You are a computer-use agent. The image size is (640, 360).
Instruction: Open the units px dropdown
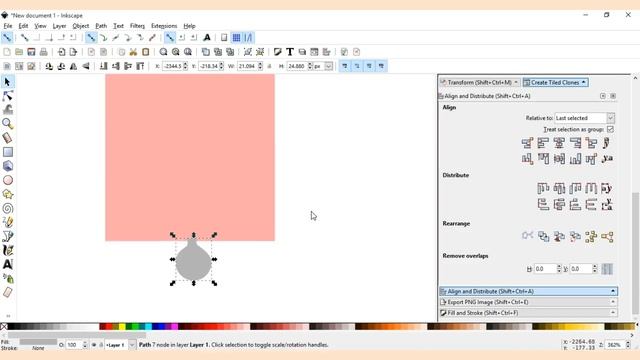[323, 66]
